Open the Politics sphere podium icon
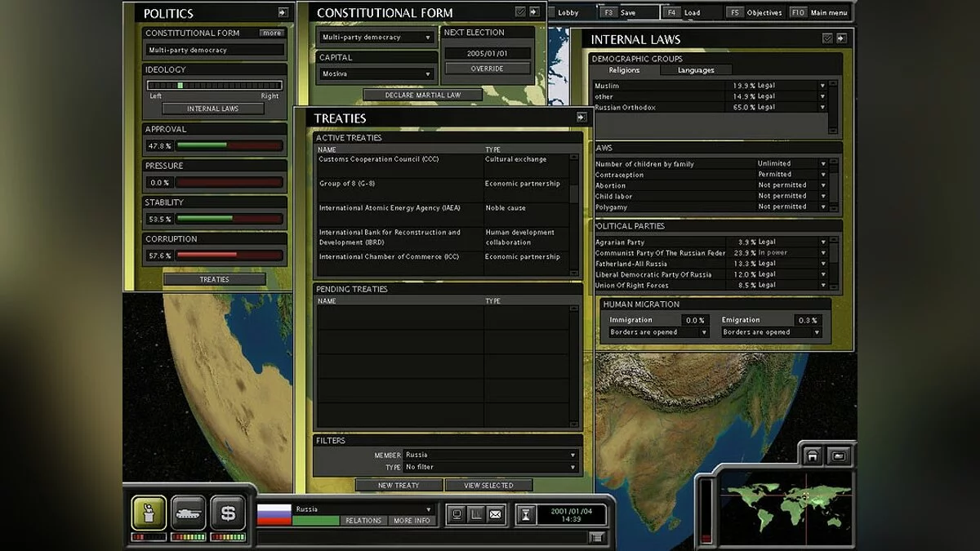Image resolution: width=980 pixels, height=551 pixels. 149,513
